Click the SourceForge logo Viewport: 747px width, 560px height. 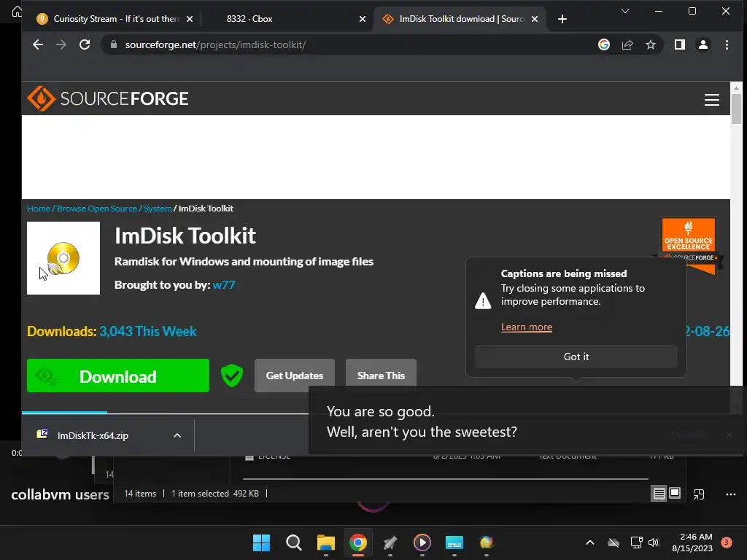pos(108,98)
